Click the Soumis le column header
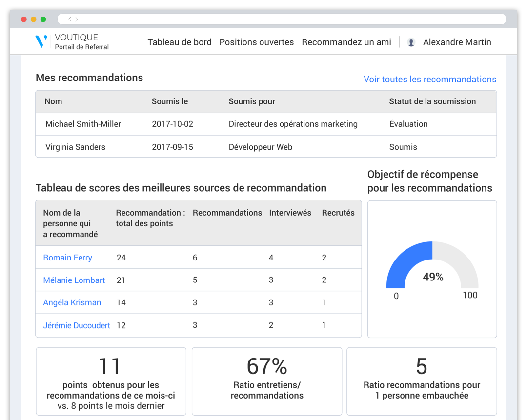527x420 pixels. click(x=170, y=101)
